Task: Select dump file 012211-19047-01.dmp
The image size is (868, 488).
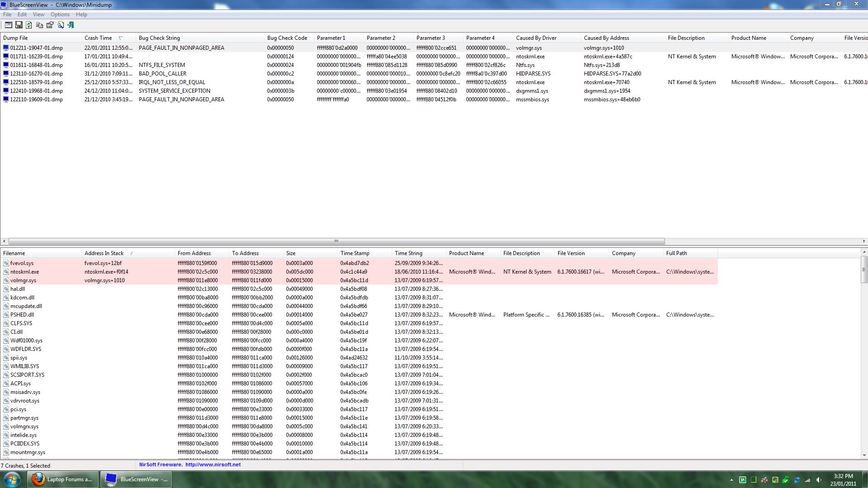Action: (x=36, y=48)
